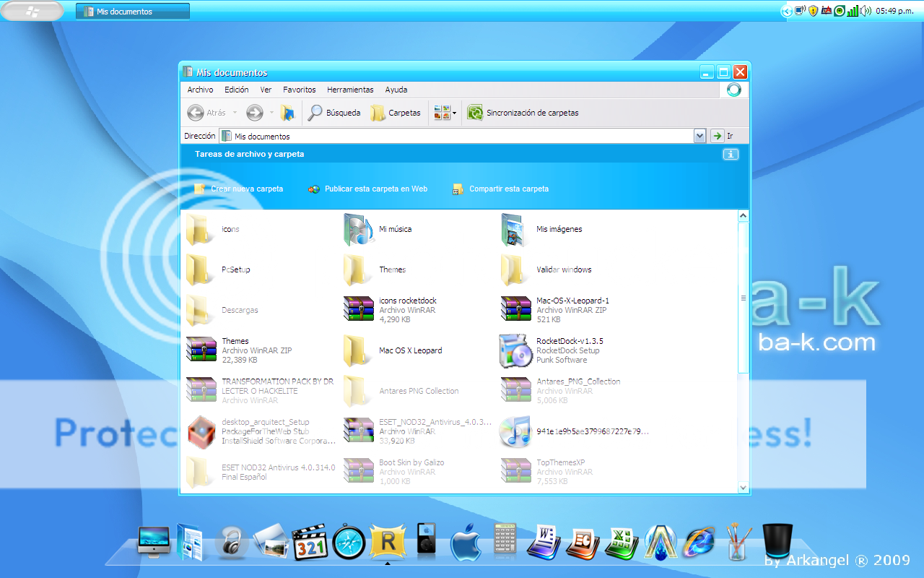Screen dimensions: 924x578
Task: Open the Ayuda menu
Action: point(396,90)
